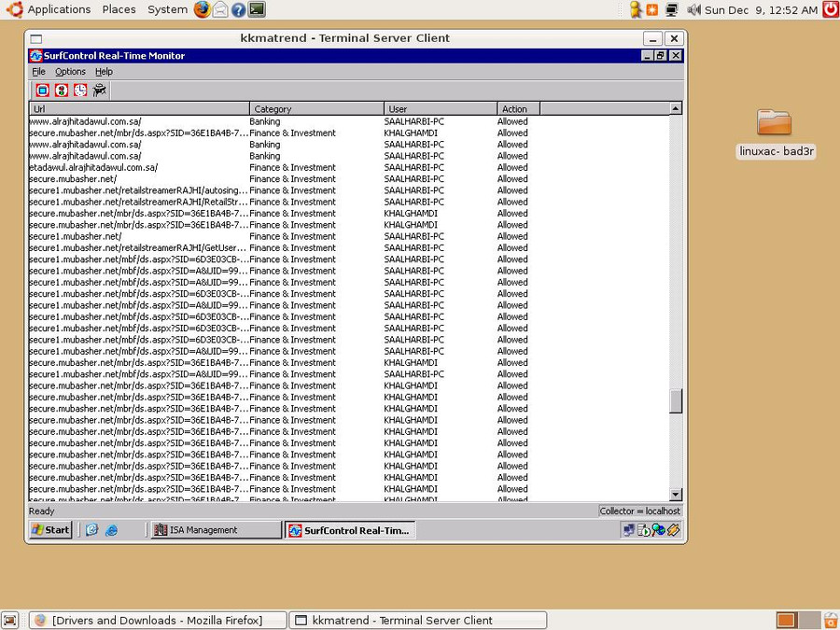Click the blue square monitor toolbar icon
This screenshot has height=630, width=840.
43,90
